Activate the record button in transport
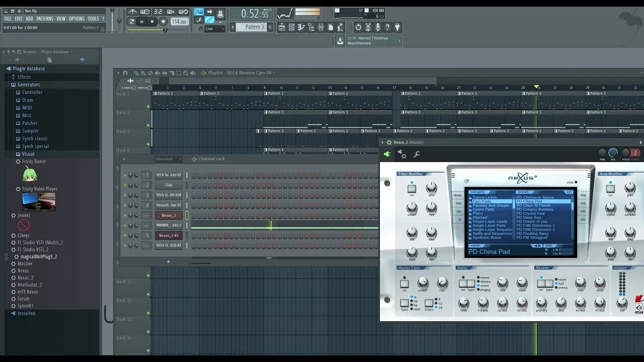 tap(163, 22)
